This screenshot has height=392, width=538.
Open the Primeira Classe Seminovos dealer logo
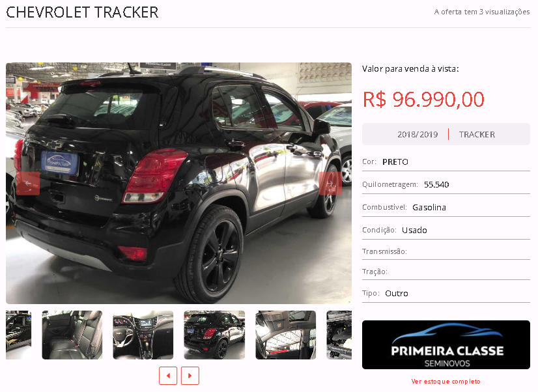coord(446,344)
